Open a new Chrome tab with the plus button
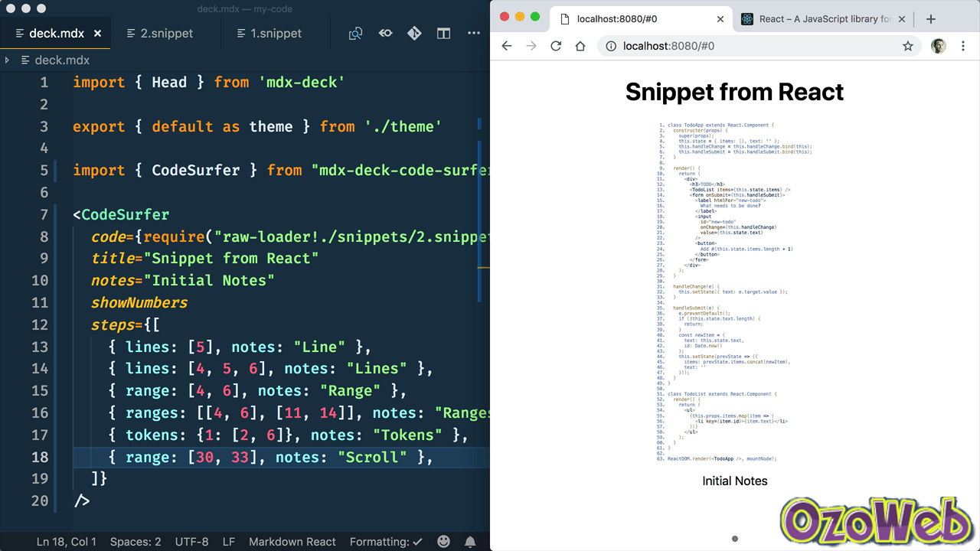 (x=931, y=19)
